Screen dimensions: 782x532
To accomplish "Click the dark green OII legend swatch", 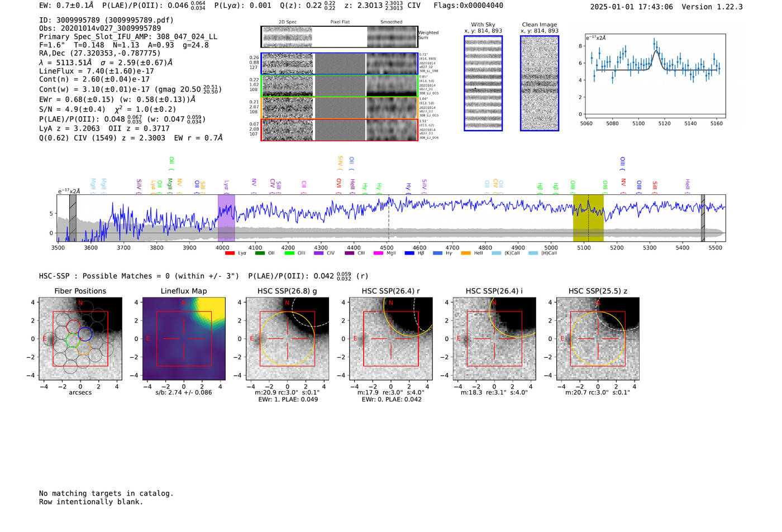I will pyautogui.click(x=260, y=253).
